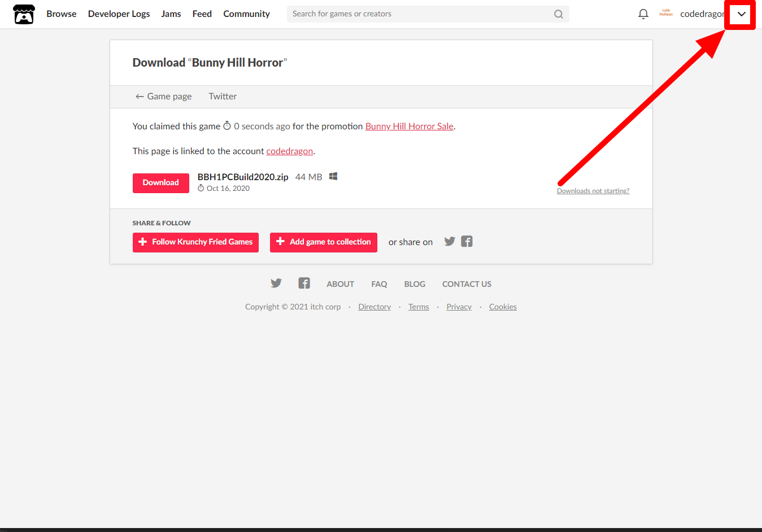The width and height of the screenshot is (762, 532).
Task: Open the ABOUT footer link
Action: (341, 284)
